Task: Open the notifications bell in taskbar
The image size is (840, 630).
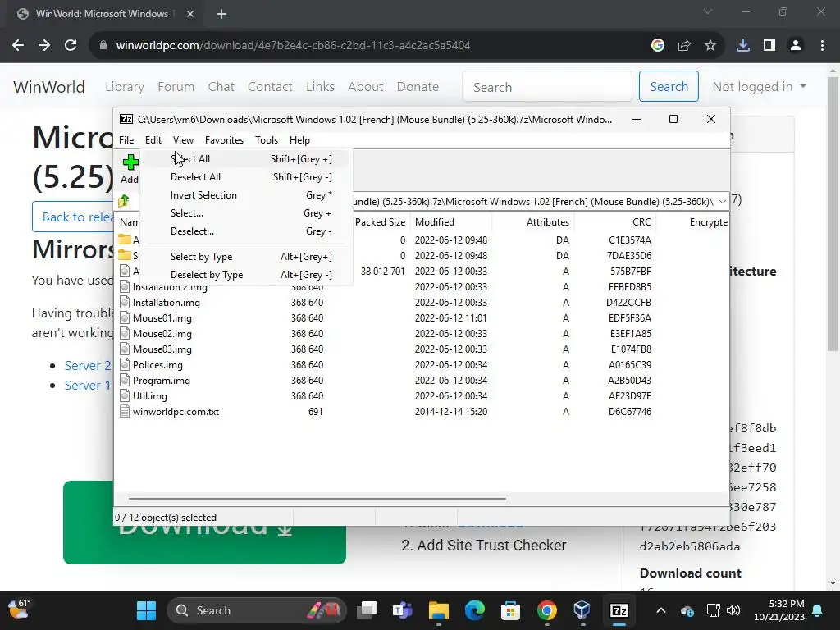Action: [x=818, y=610]
